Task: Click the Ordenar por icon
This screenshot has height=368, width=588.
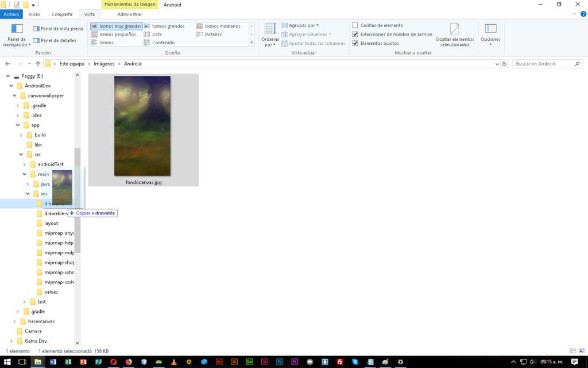Action: click(x=270, y=29)
